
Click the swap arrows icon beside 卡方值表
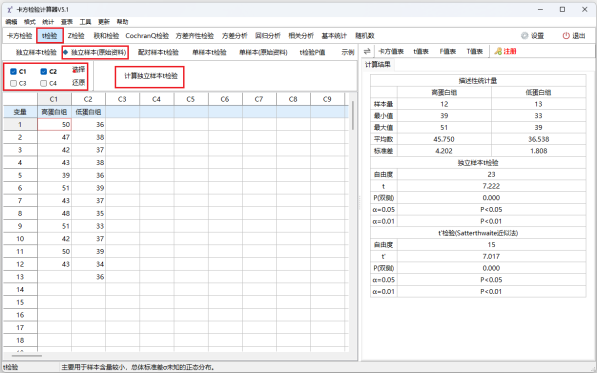(x=367, y=51)
